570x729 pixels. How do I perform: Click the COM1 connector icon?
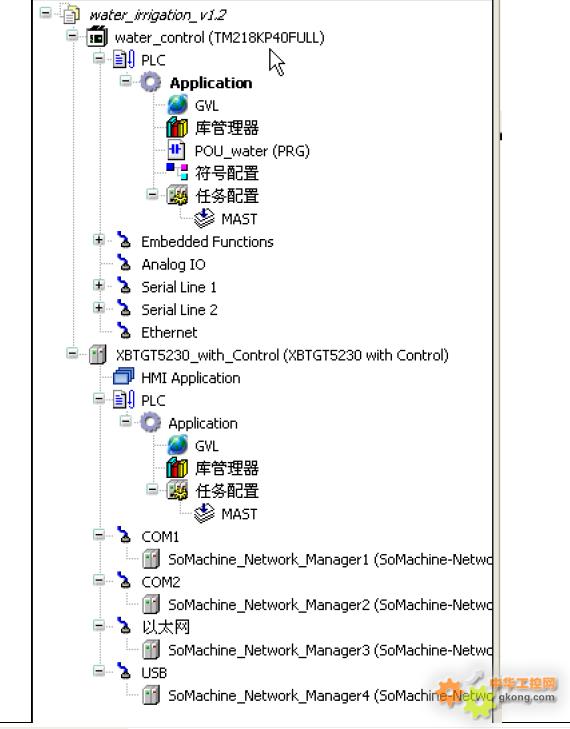pyautogui.click(x=124, y=536)
